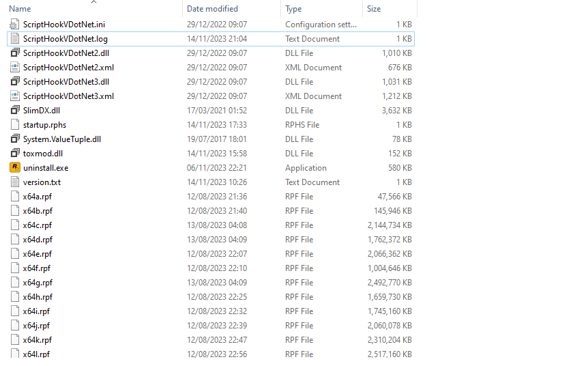This screenshot has width=588, height=366.
Task: Sort by the Date modified column header
Action: tap(212, 9)
